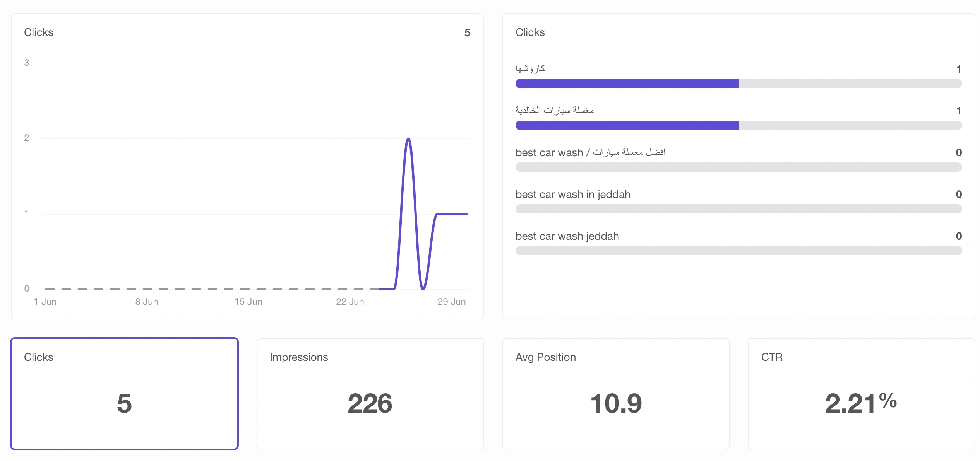This screenshot has height=461, width=980.
Task: Select the CTR metric card
Action: click(x=862, y=394)
